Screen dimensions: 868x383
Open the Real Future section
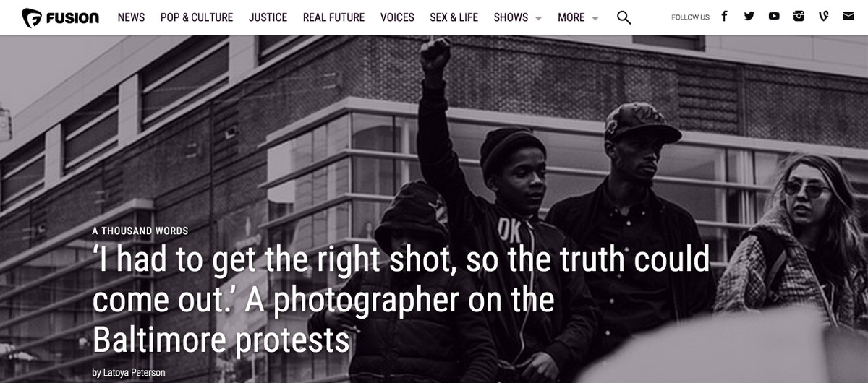point(334,17)
